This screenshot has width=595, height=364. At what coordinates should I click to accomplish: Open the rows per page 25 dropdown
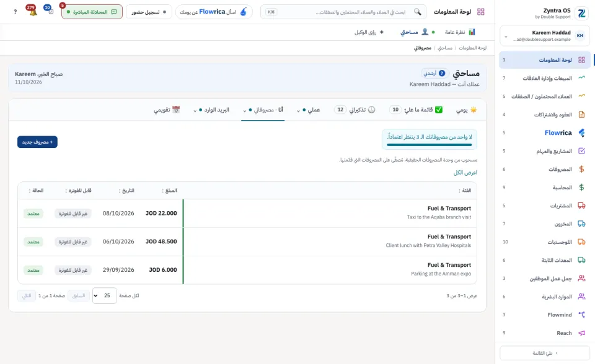(x=104, y=295)
